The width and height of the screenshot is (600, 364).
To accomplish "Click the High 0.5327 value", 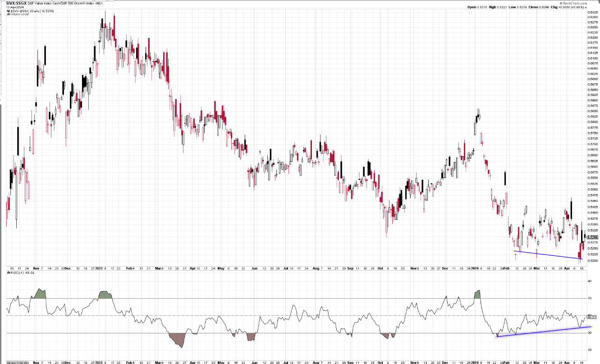I will pos(498,7).
